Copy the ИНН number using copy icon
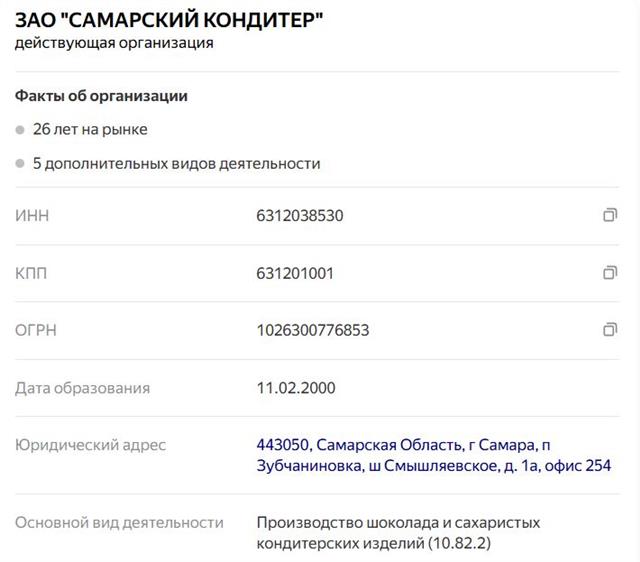This screenshot has width=640, height=562. pos(610,215)
